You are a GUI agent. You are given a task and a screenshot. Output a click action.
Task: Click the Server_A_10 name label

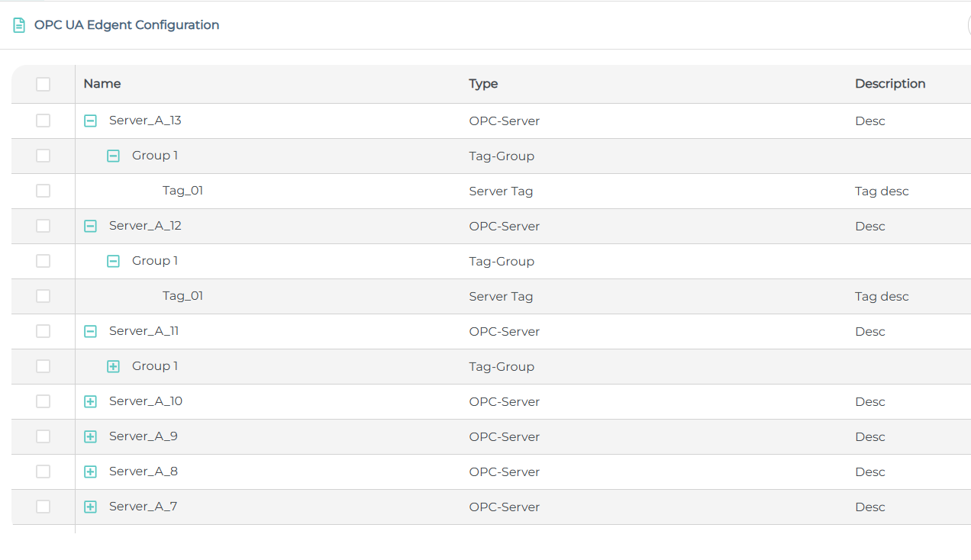click(x=145, y=401)
